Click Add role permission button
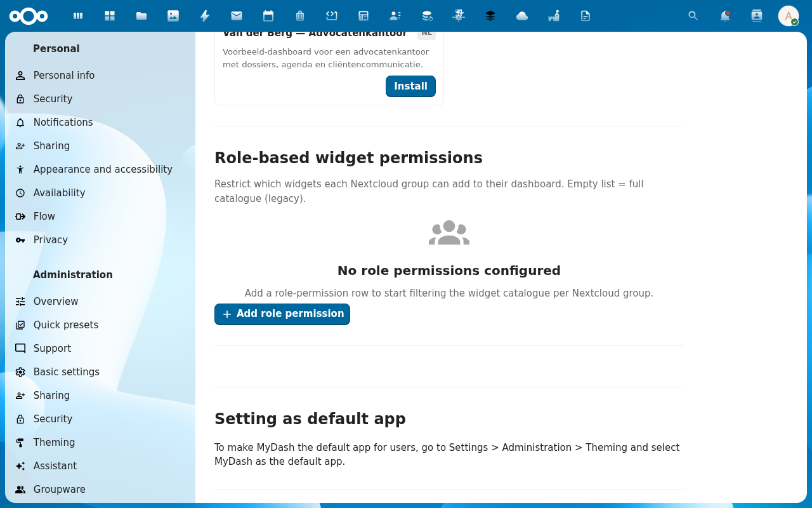 click(282, 314)
